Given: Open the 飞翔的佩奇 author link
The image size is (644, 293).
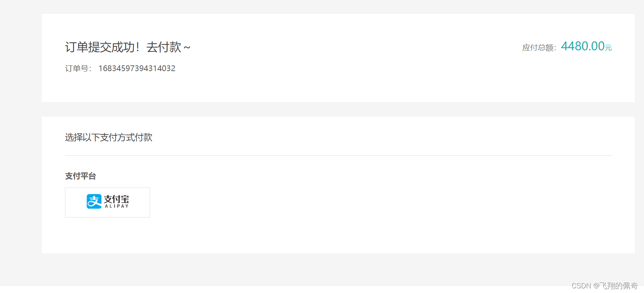Looking at the screenshot, I should (x=615, y=286).
